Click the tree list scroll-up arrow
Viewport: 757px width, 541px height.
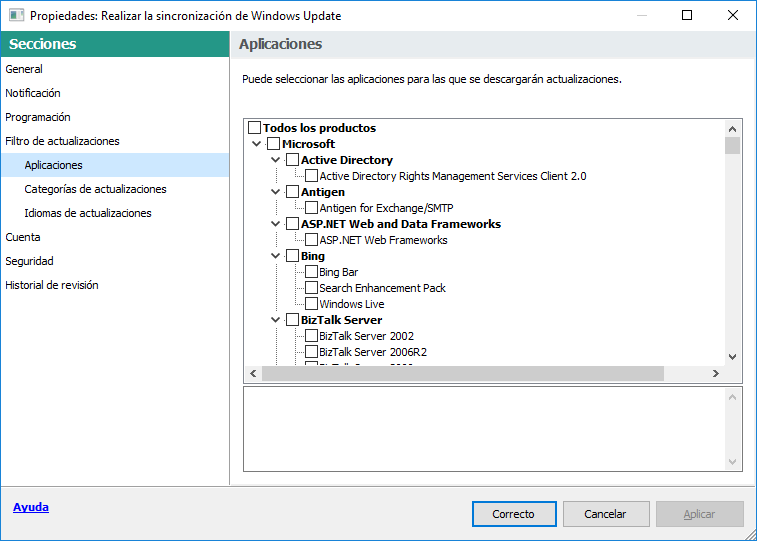[x=732, y=129]
